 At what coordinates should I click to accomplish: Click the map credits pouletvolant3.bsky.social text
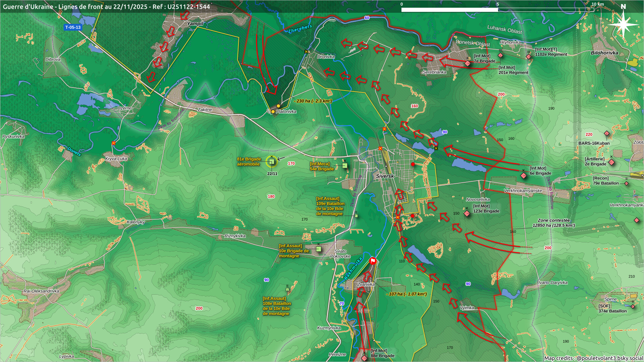tap(593, 358)
